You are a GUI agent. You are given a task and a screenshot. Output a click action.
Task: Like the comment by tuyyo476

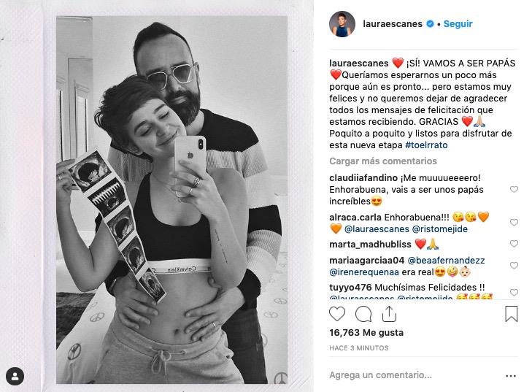[514, 292]
